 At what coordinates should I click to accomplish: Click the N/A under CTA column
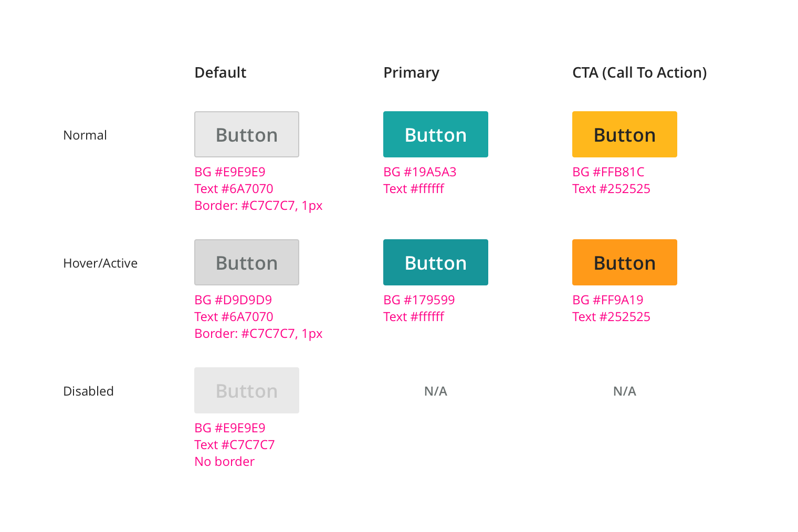pos(625,391)
